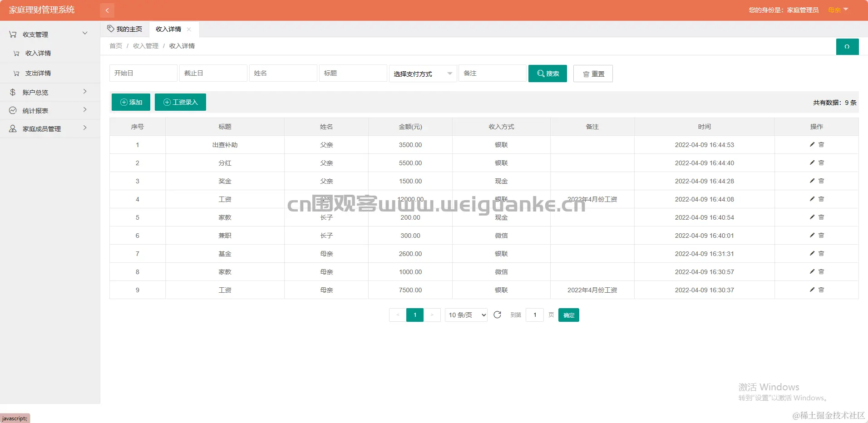
Task: Click the green refresh button at top right
Action: pos(847,47)
